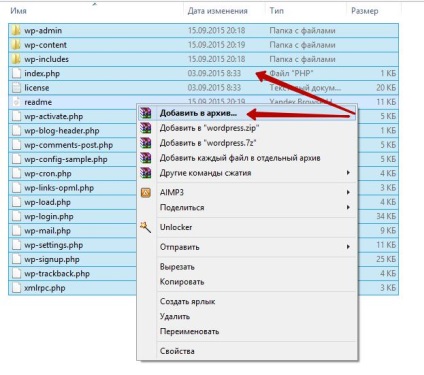Select the wp-includes folder name
424x375 pixels.
46,59
